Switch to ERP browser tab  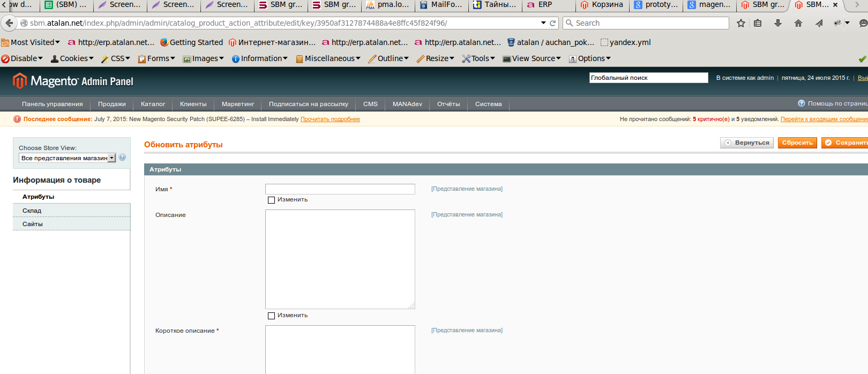click(549, 5)
